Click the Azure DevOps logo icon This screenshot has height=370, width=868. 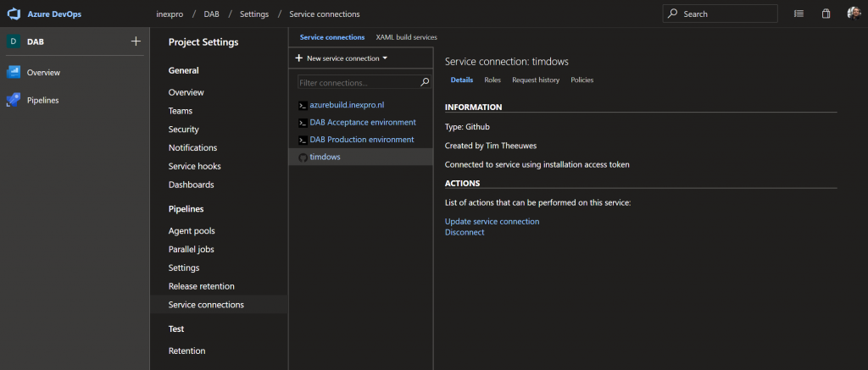click(x=14, y=14)
